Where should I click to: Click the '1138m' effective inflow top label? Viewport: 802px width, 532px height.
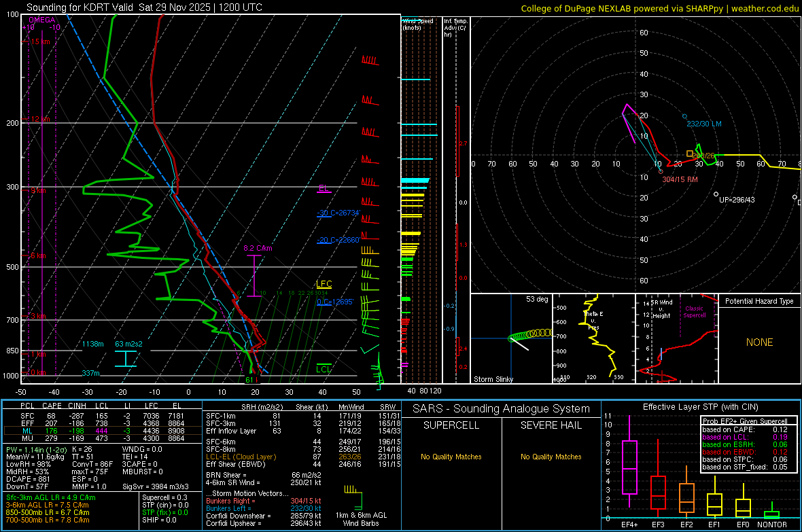coord(92,344)
